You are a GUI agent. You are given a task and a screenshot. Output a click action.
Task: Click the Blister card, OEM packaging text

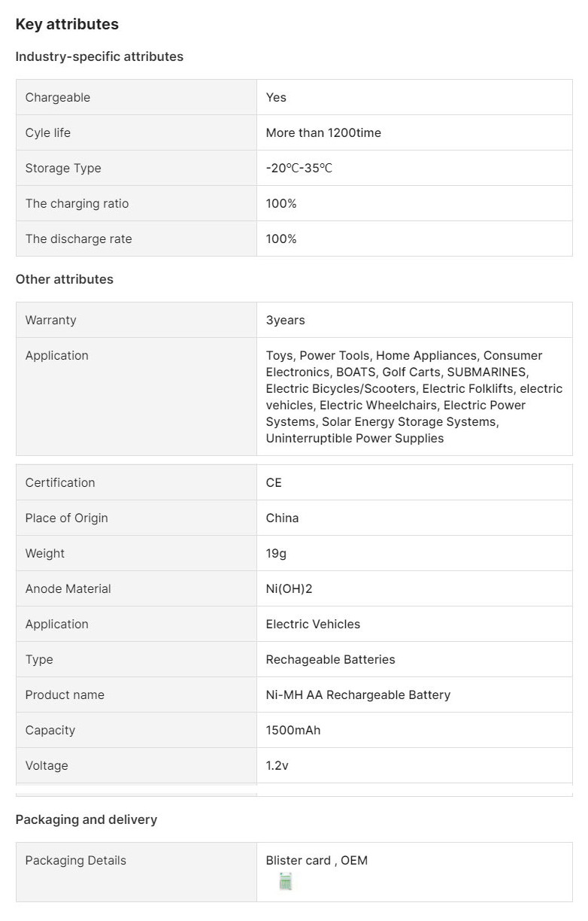(x=317, y=860)
